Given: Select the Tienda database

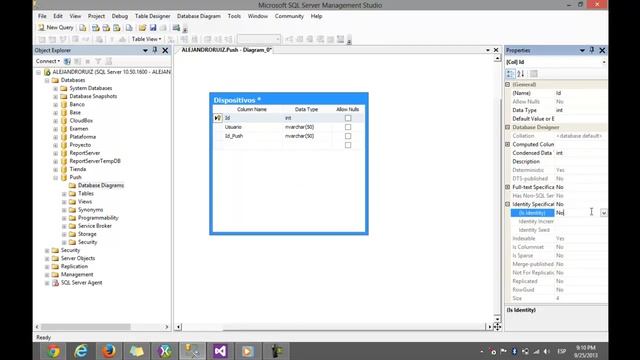Looking at the screenshot, I should 78,169.
